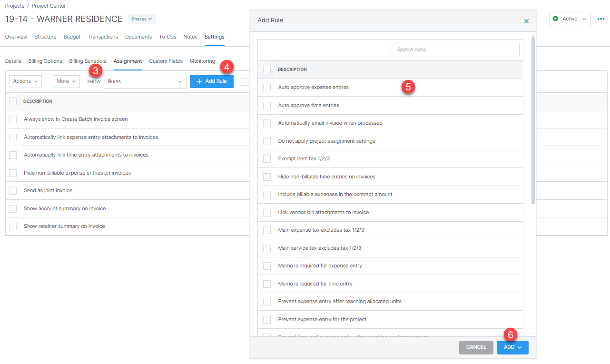610x364 pixels.
Task: Select the Send as joint invoice checkbox
Action: pos(13,190)
